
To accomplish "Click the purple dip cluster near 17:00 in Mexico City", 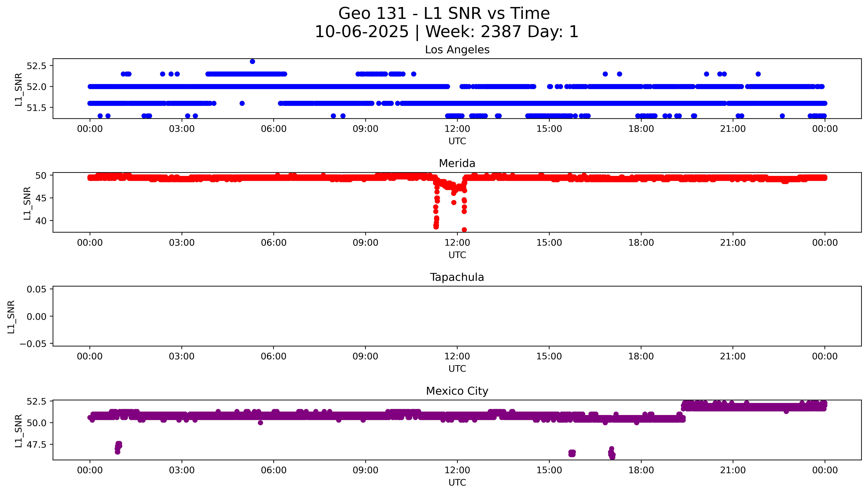I will point(612,453).
